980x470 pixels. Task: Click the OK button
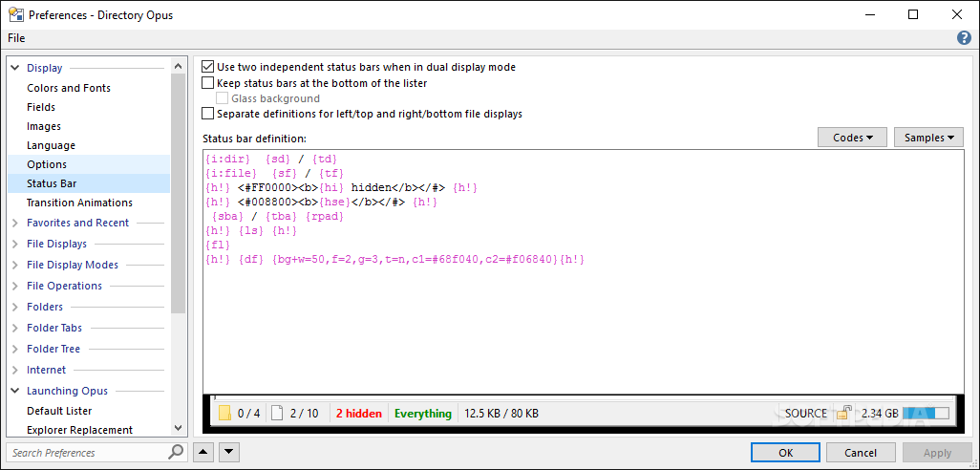pyautogui.click(x=786, y=453)
